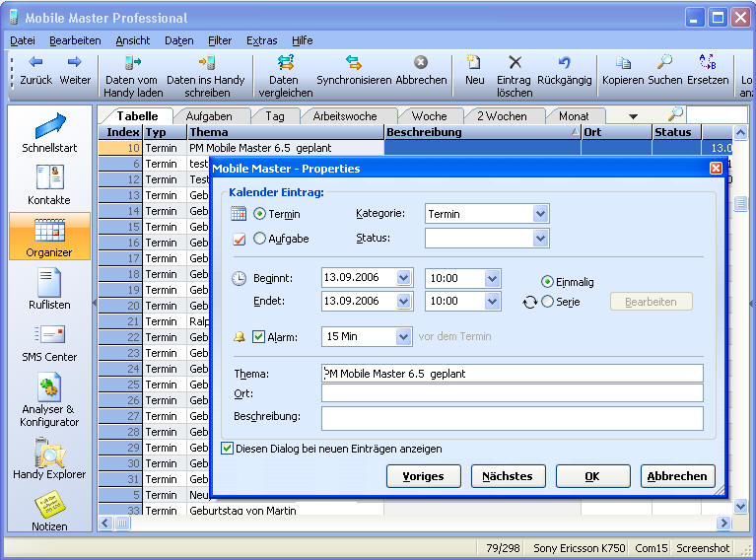Image resolution: width=756 pixels, height=560 pixels.
Task: Click into the Beschreibung text field
Action: coord(512,418)
